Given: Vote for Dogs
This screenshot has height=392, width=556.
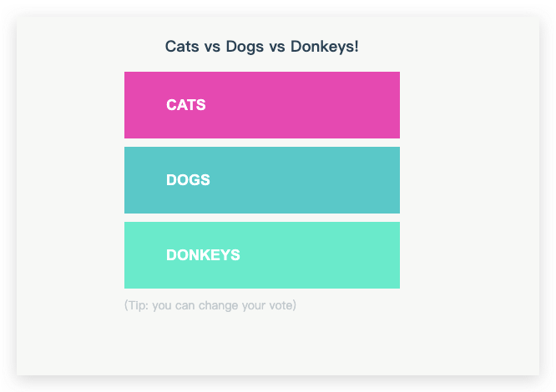Looking at the screenshot, I should coord(261,180).
